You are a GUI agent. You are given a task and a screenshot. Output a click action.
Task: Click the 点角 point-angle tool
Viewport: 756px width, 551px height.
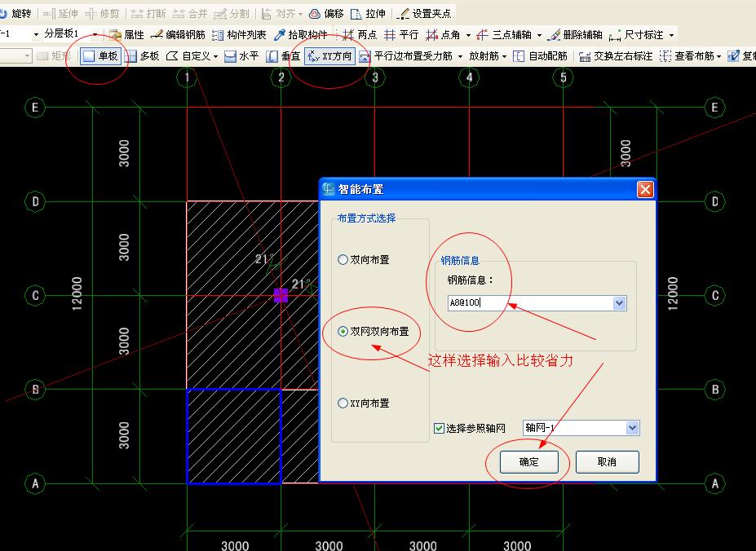(444, 35)
